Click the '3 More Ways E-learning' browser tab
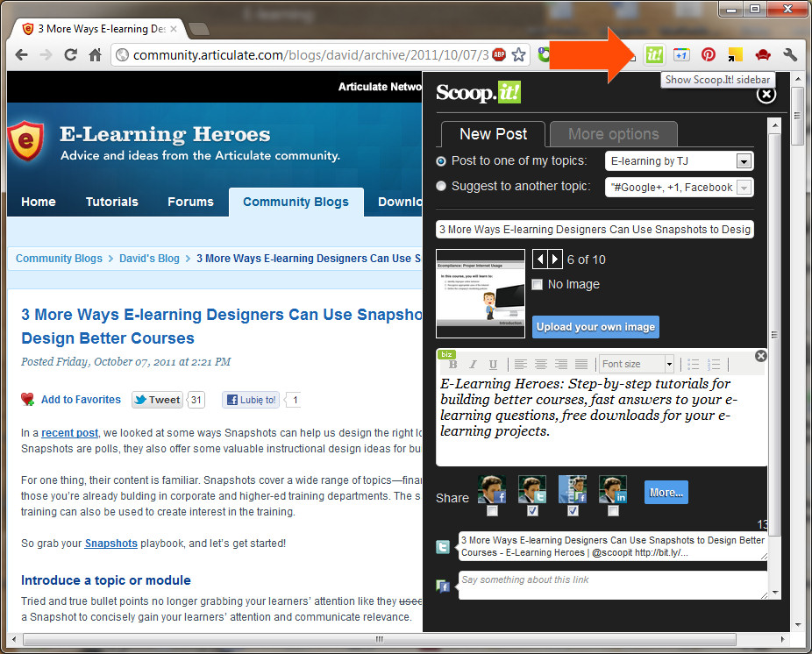 pyautogui.click(x=100, y=29)
